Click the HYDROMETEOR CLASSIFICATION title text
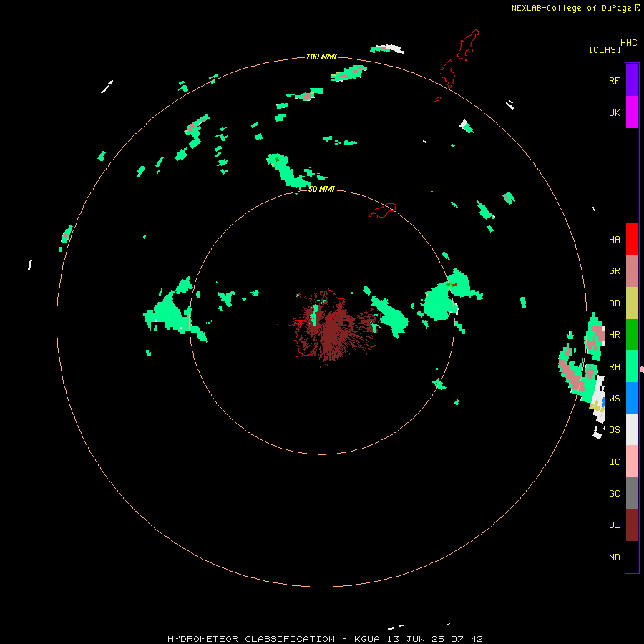Image resolution: width=644 pixels, height=644 pixels. (251, 639)
